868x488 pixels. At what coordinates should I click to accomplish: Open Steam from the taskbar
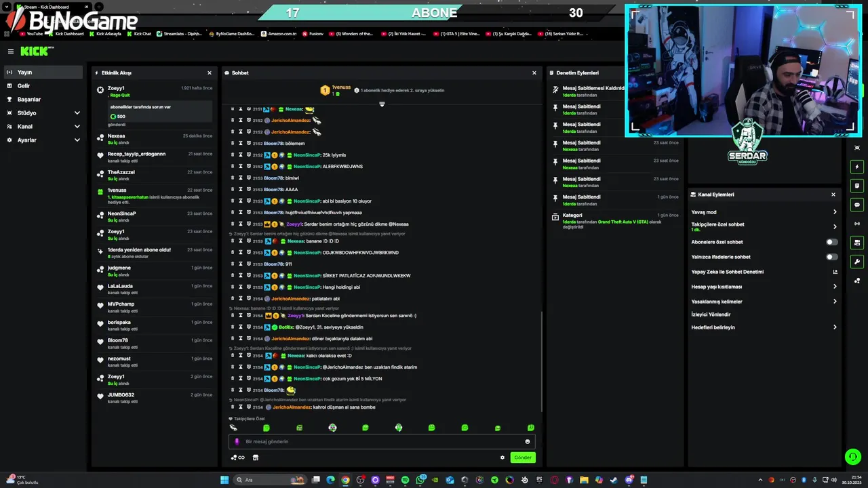click(614, 480)
